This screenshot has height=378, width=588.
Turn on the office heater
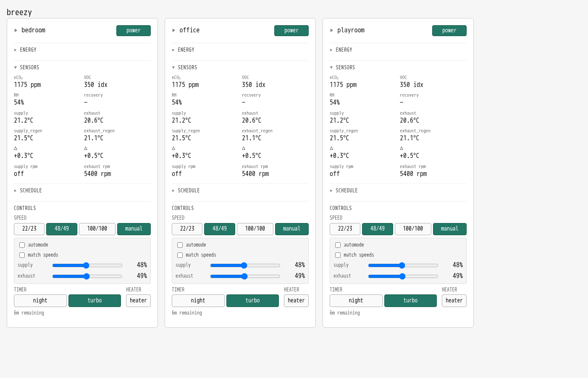(x=296, y=301)
